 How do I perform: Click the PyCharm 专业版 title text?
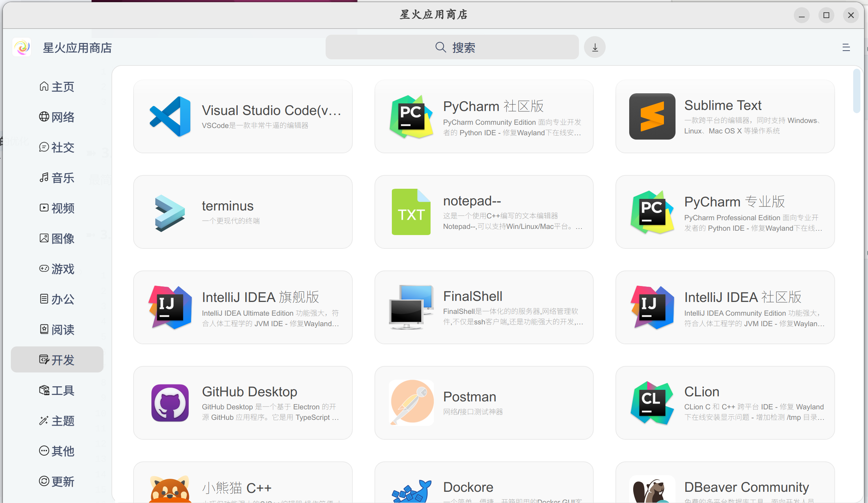tap(734, 202)
